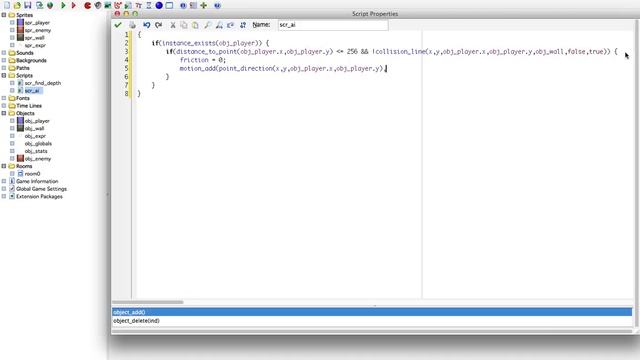640x360 pixels.
Task: Choose object_delete(ind) autocomplete suggestion
Action: pos(372,321)
